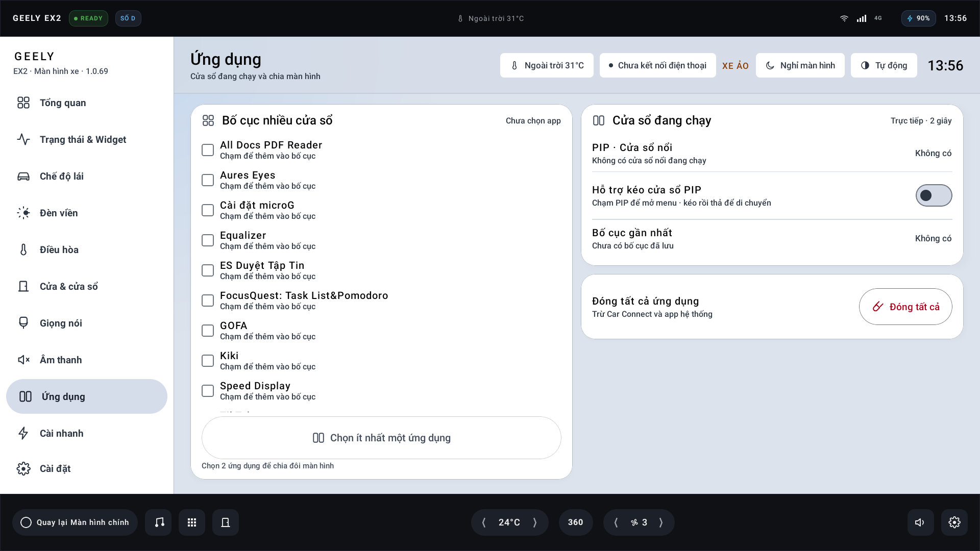Tap the 360 camera button

[576, 522]
